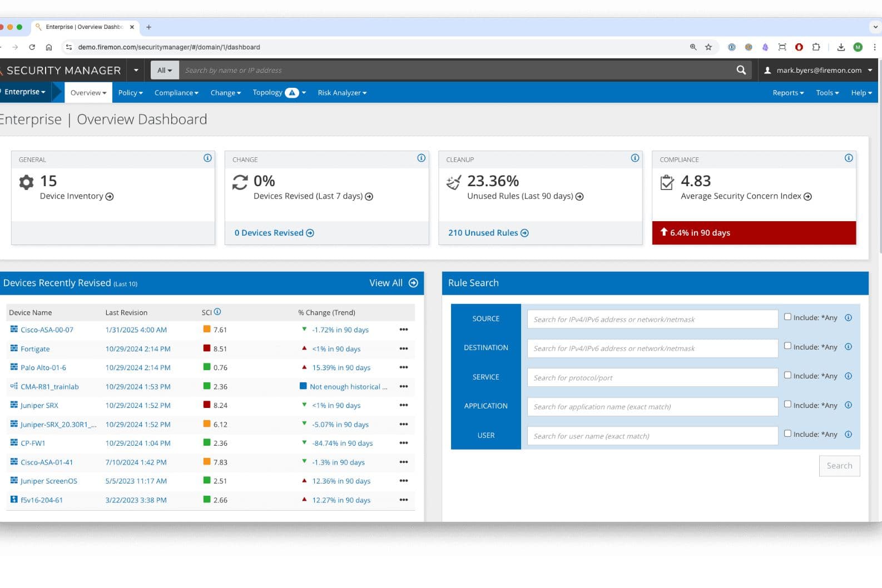Viewport: 882px width, 588px height.
Task: Click the Rule Search button labeled Search
Action: point(839,466)
